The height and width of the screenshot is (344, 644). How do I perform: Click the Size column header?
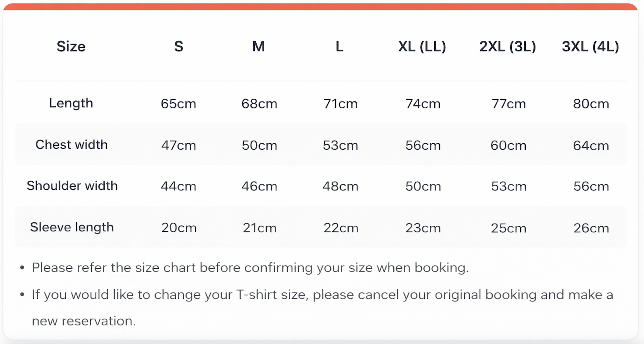[x=71, y=47]
